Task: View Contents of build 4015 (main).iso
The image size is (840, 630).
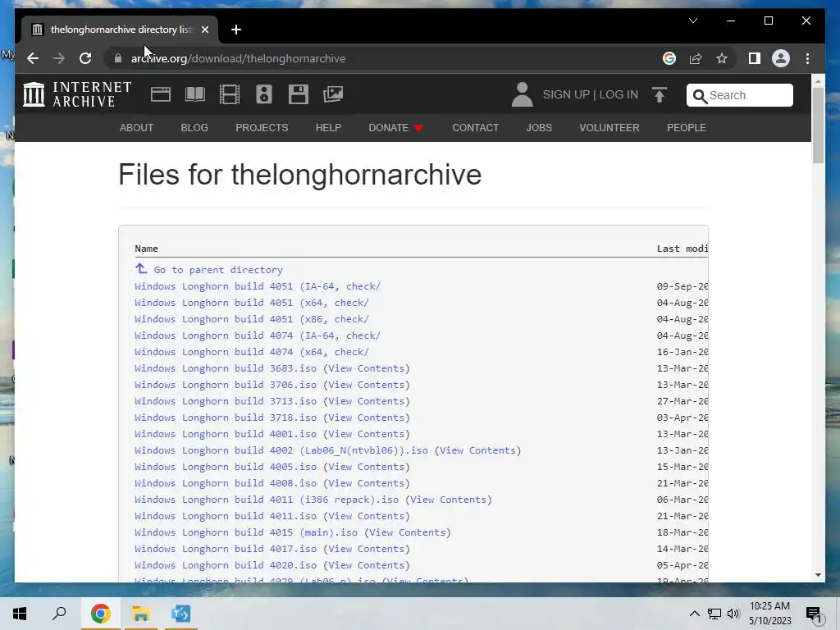Action: (x=407, y=532)
